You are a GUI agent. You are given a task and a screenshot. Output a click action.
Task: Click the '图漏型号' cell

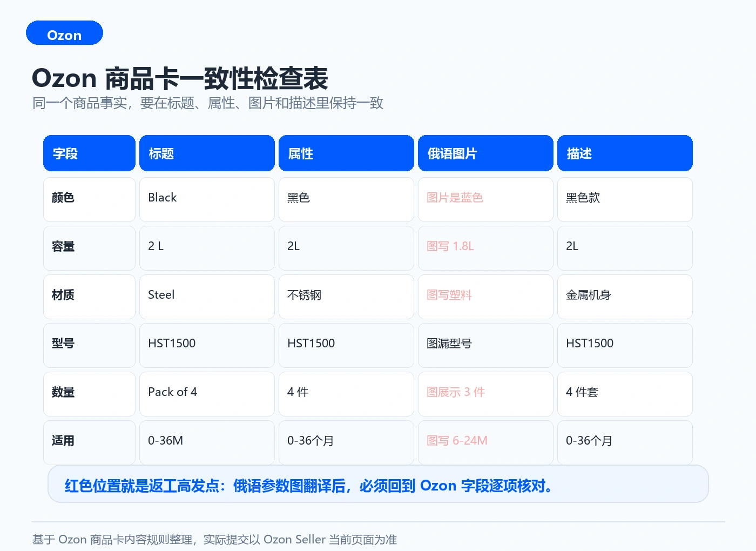(x=485, y=345)
